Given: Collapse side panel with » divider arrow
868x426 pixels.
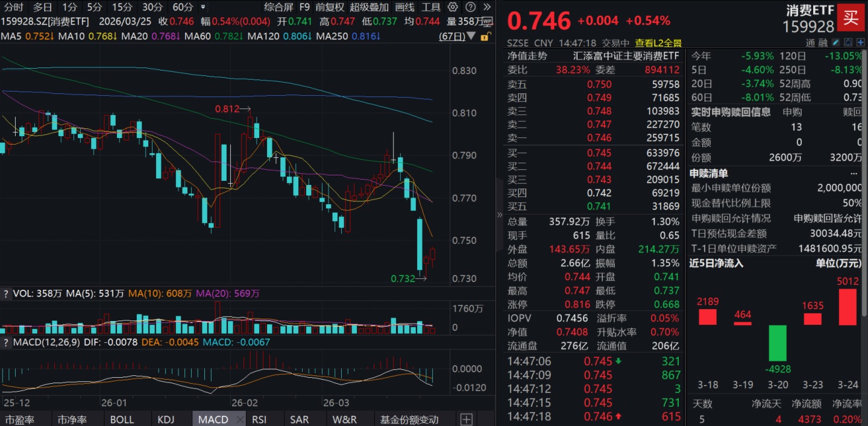Looking at the screenshot, I should (499, 215).
